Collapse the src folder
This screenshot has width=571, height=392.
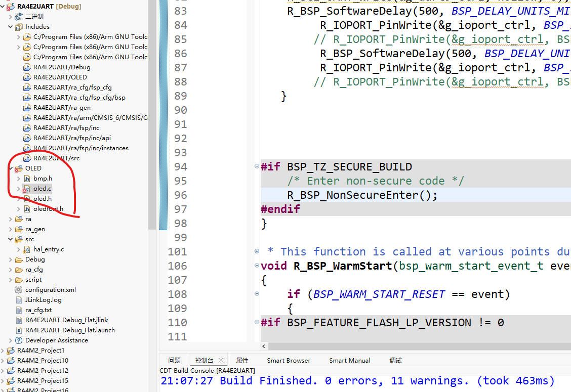10,239
